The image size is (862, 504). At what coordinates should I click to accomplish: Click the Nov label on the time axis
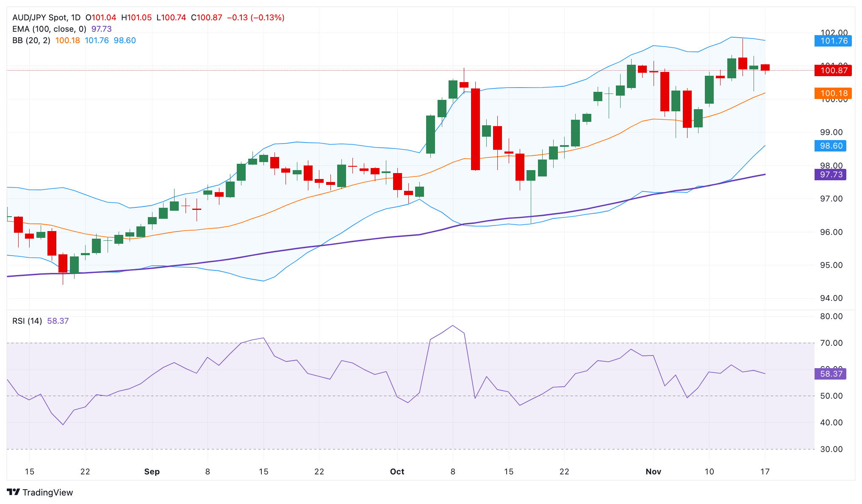654,471
